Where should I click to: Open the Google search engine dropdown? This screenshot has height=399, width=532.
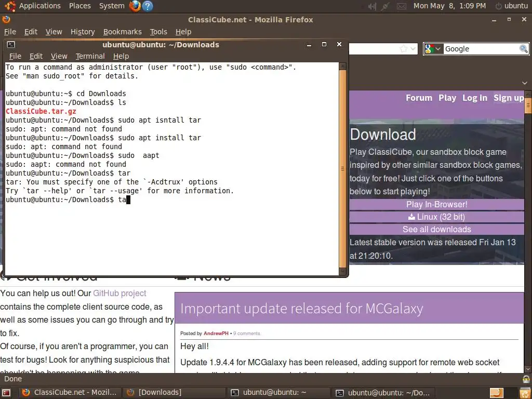point(434,49)
